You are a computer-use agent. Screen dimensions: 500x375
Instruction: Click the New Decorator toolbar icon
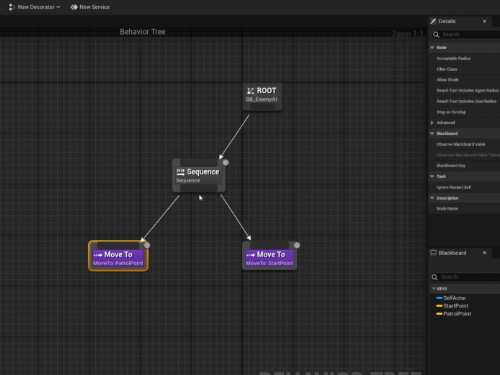tap(11, 7)
